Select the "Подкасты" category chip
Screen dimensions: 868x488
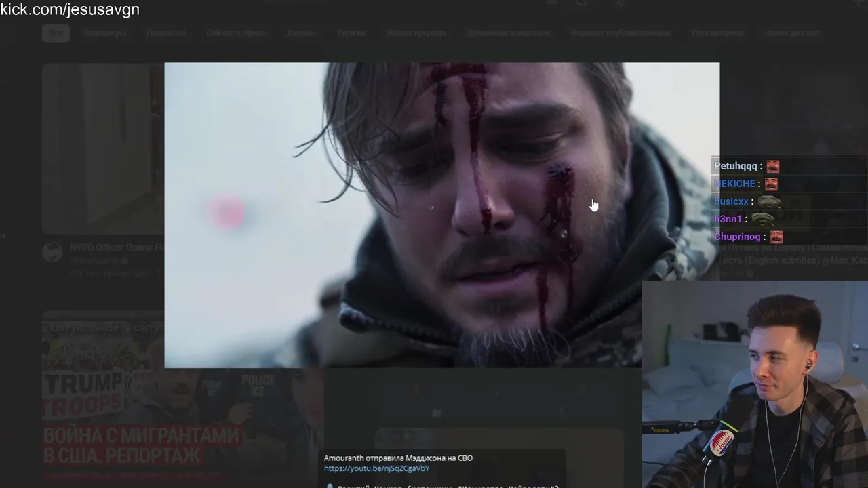coord(166,33)
